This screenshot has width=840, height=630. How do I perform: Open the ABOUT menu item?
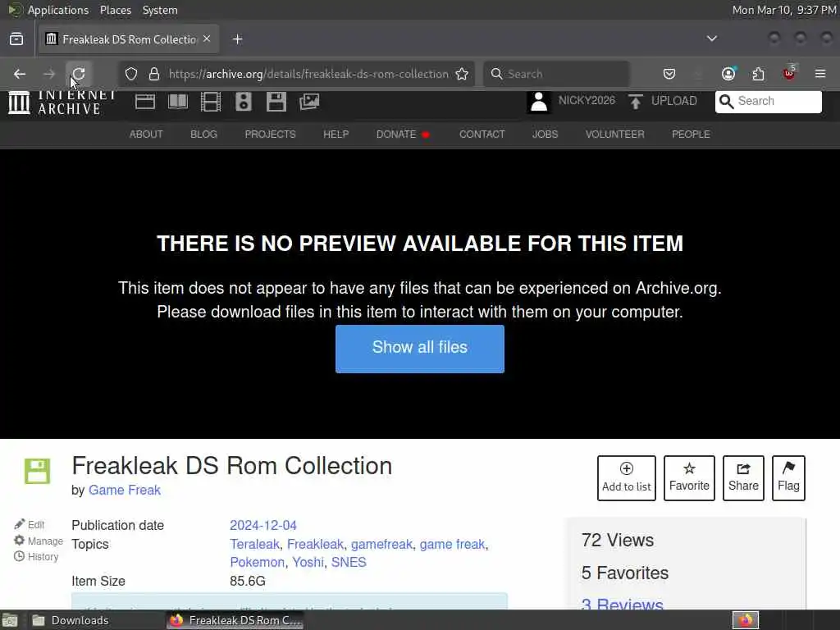click(x=146, y=135)
